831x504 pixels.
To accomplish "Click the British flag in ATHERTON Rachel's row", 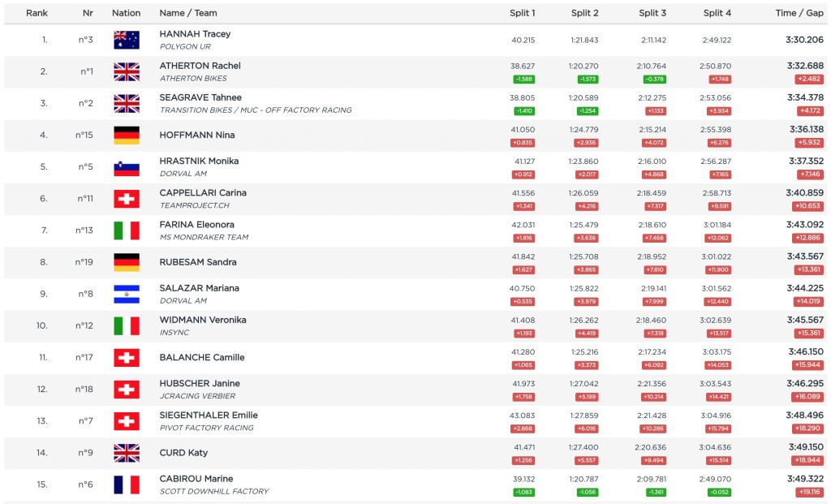I will tap(126, 71).
